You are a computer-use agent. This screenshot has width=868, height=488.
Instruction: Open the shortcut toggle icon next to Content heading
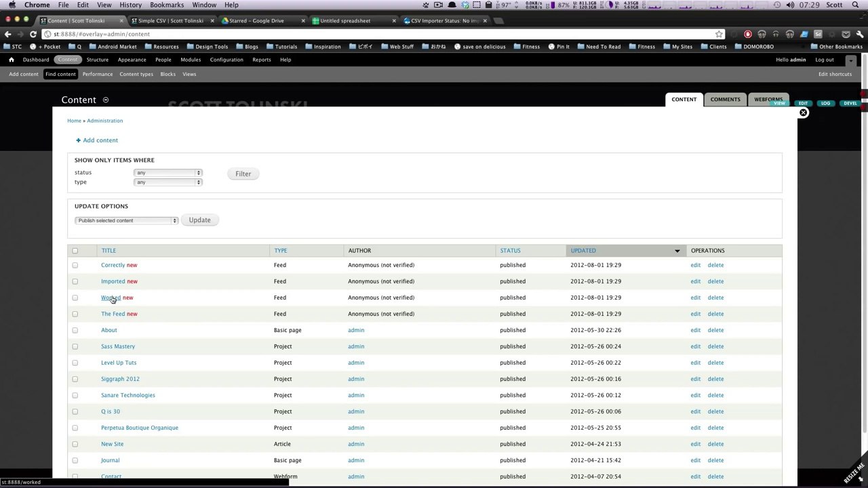pyautogui.click(x=106, y=100)
